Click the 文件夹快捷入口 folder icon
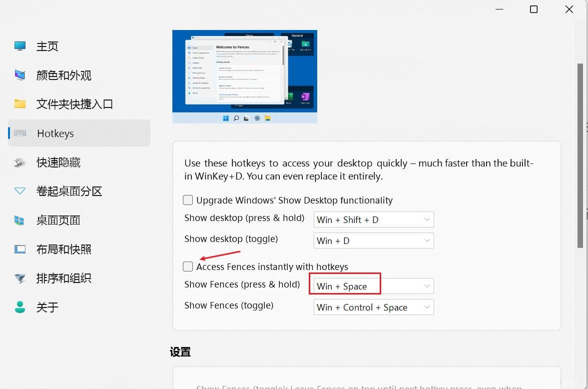This screenshot has height=389, width=588. (x=20, y=104)
